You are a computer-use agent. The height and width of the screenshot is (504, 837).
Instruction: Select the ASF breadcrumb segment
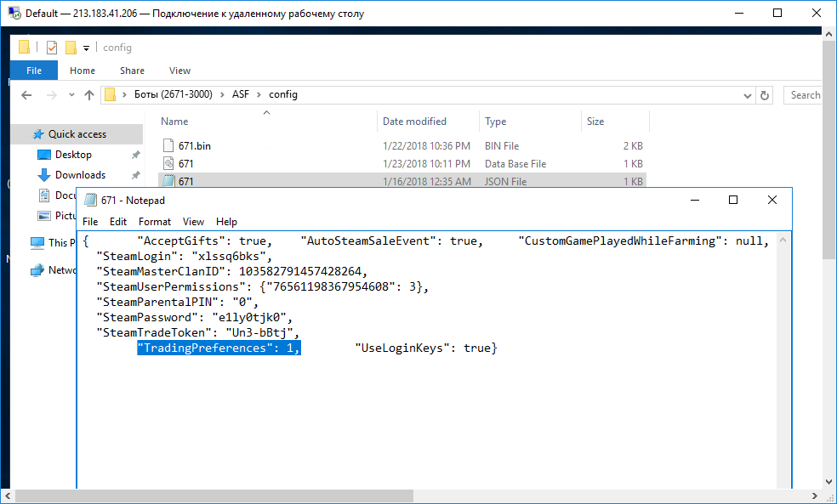tap(240, 94)
